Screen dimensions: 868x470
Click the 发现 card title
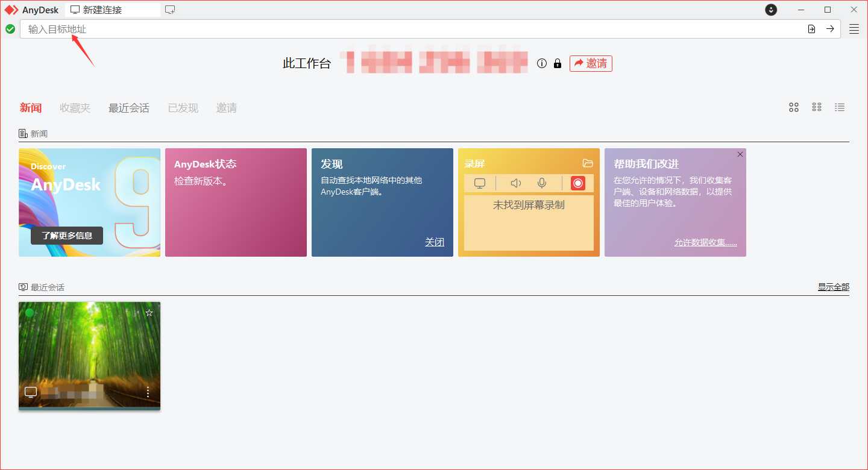click(x=332, y=164)
